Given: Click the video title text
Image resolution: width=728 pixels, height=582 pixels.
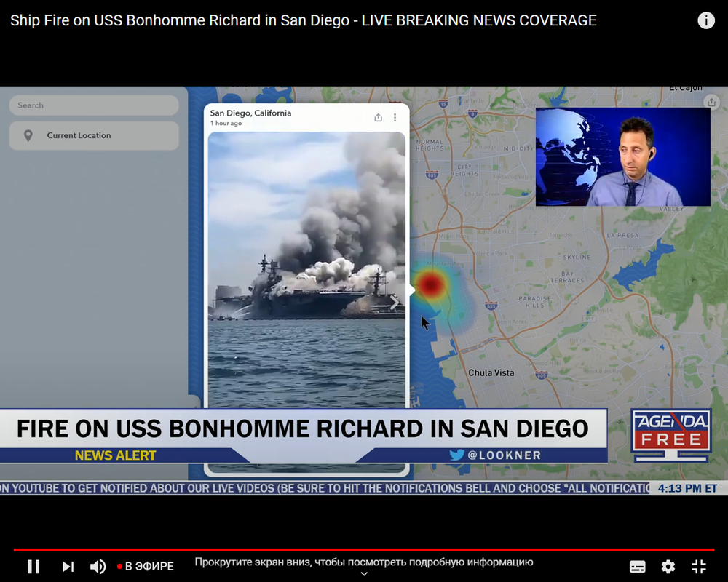Looking at the screenshot, I should tap(303, 20).
